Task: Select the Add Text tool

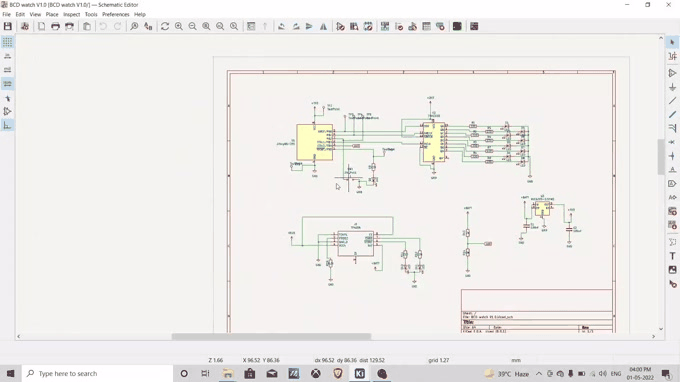Action: (x=672, y=256)
